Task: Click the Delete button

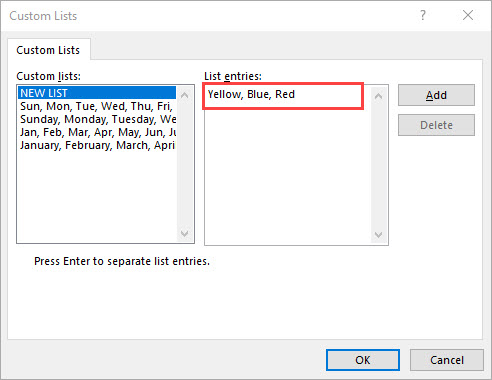Action: pyautogui.click(x=436, y=125)
